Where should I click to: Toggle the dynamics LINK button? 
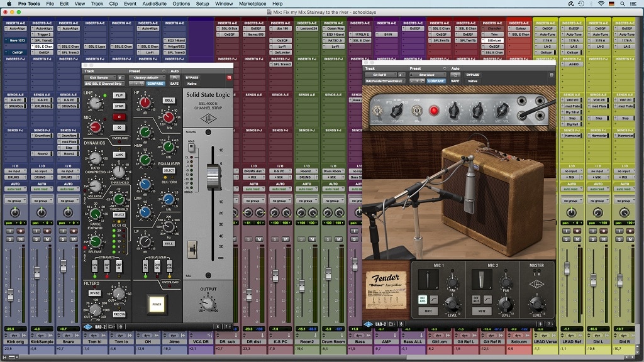[119, 155]
